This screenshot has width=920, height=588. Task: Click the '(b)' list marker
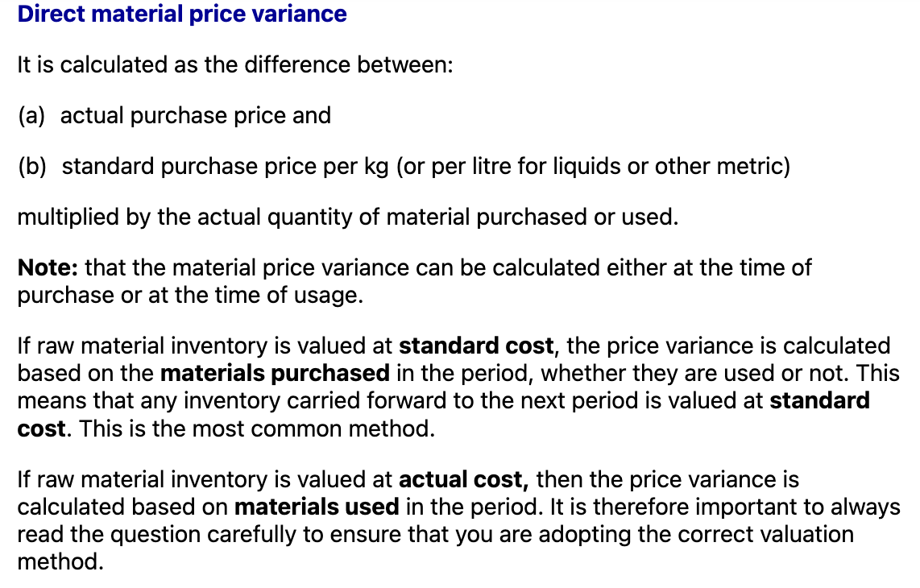(x=32, y=166)
